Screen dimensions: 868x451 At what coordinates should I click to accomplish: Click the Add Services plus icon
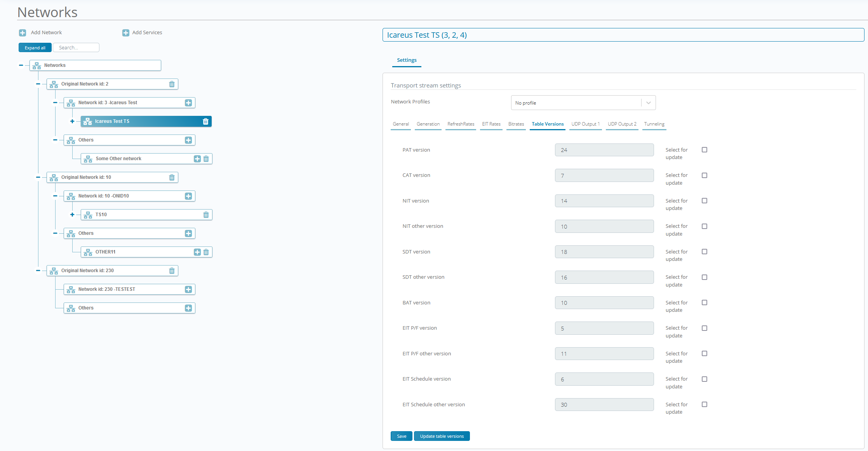125,33
